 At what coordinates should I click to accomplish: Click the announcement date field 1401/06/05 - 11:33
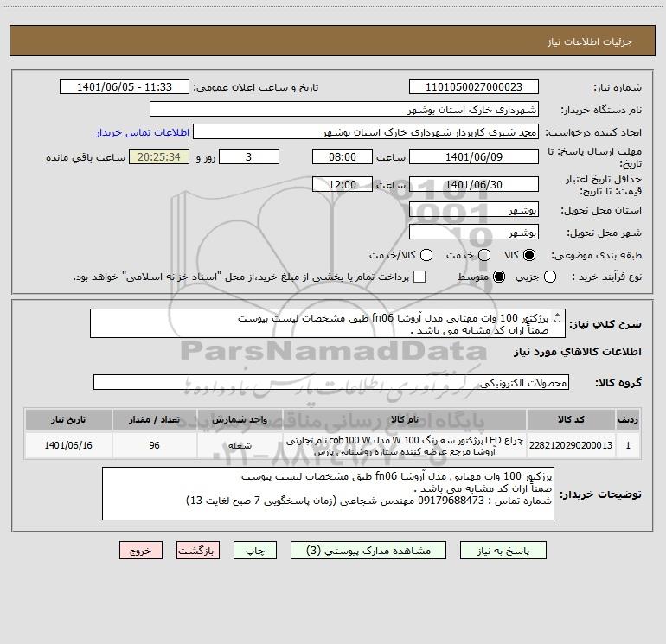click(125, 86)
